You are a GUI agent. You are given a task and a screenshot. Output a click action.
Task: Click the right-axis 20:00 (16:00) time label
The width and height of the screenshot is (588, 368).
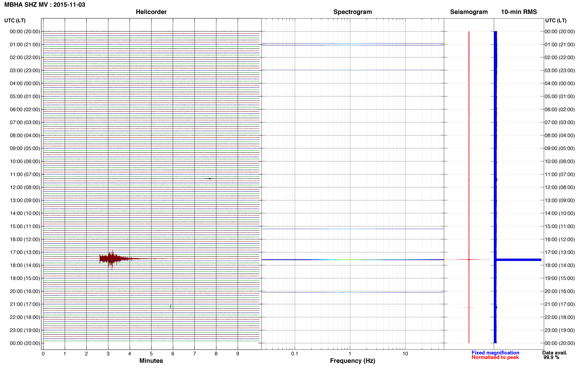tap(560, 291)
